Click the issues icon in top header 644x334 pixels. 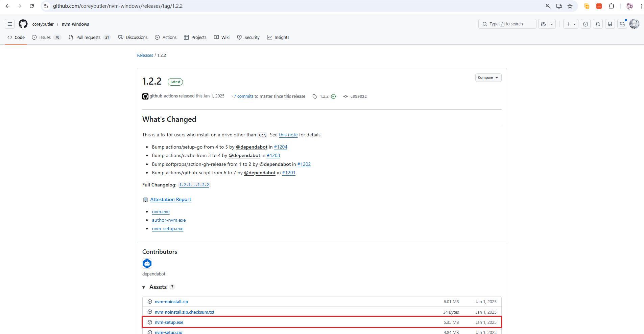point(586,24)
